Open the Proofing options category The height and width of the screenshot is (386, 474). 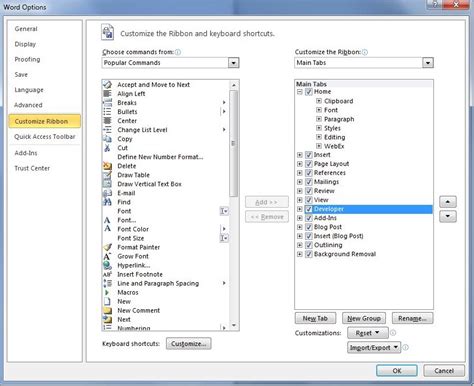coord(27,59)
